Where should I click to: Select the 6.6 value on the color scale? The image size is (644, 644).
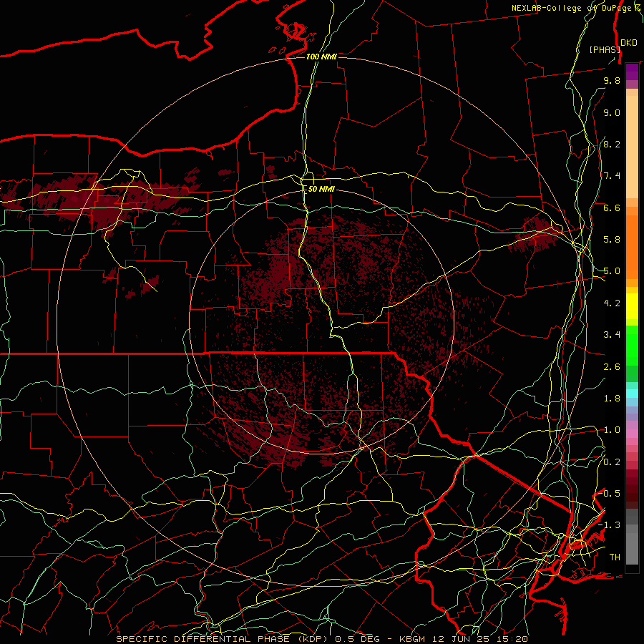pyautogui.click(x=612, y=208)
